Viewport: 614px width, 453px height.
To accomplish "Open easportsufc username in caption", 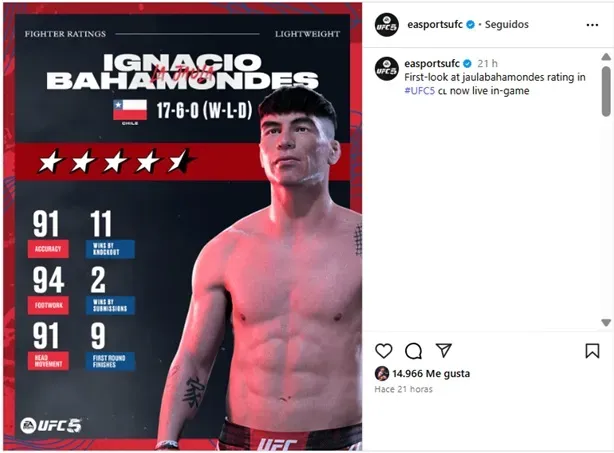I will coord(432,63).
